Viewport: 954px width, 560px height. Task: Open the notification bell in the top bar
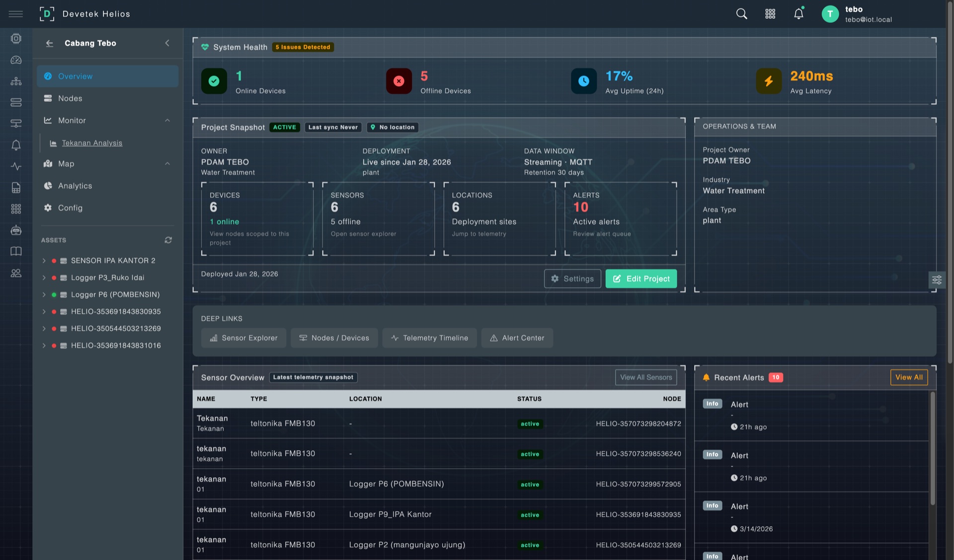pyautogui.click(x=798, y=13)
